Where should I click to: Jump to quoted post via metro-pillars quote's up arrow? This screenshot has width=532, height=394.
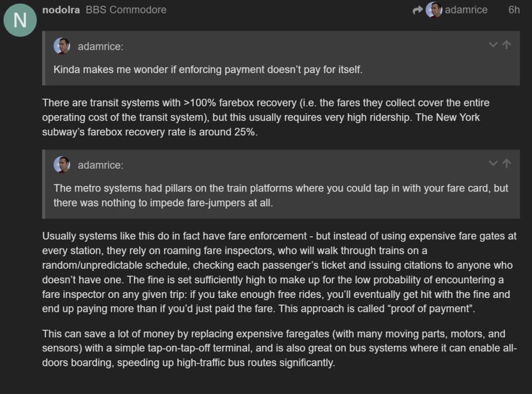tap(507, 164)
